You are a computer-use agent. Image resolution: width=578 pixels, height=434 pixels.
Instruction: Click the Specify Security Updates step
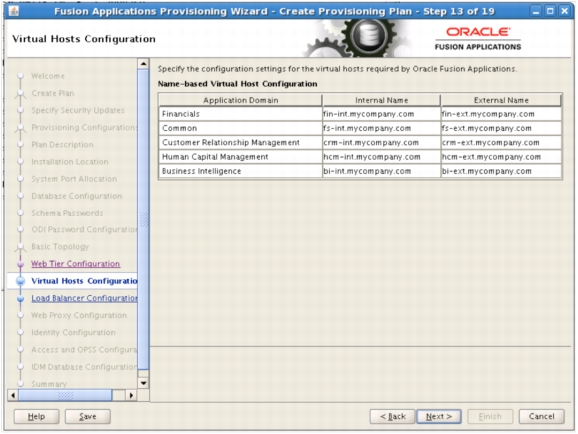[78, 110]
